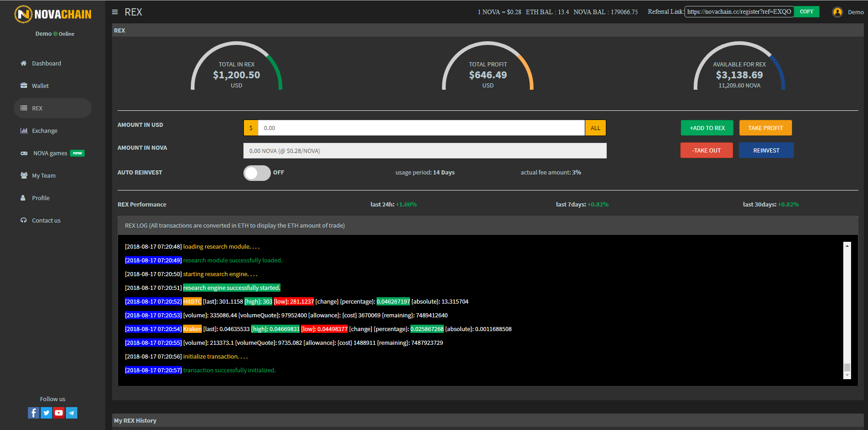The image size is (868, 430).
Task: Click the Available for REX gauge
Action: [x=739, y=66]
